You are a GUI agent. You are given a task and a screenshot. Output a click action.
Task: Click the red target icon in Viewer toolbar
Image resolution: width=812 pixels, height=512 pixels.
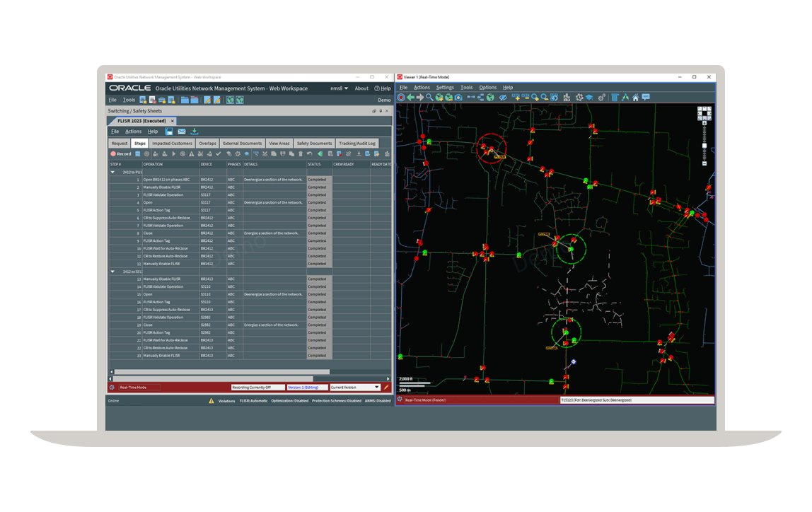click(x=401, y=98)
